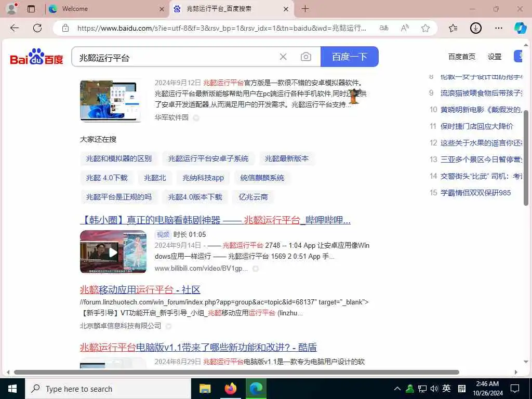Viewport: 532px width, 399px height.
Task: Open the Copilot sidebar icon
Action: click(520, 28)
